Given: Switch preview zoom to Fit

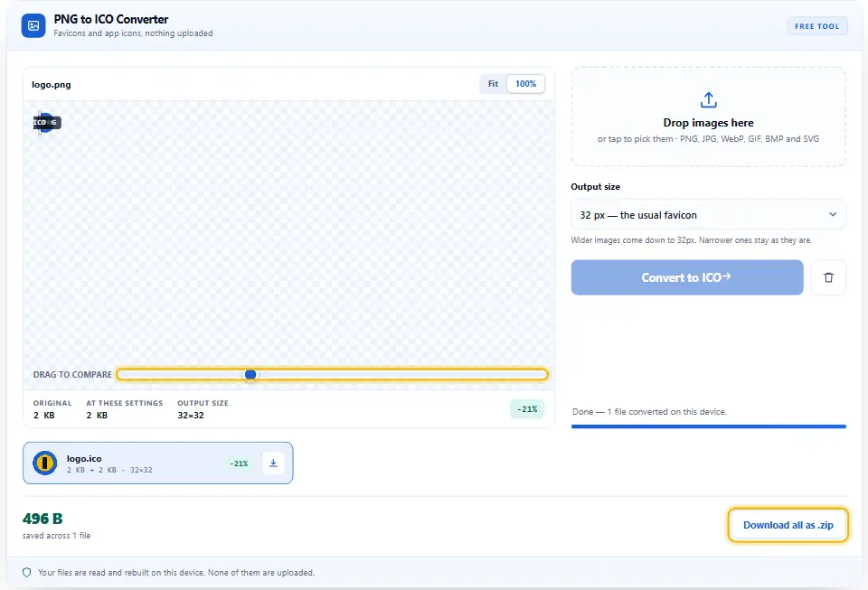Looking at the screenshot, I should pyautogui.click(x=493, y=83).
